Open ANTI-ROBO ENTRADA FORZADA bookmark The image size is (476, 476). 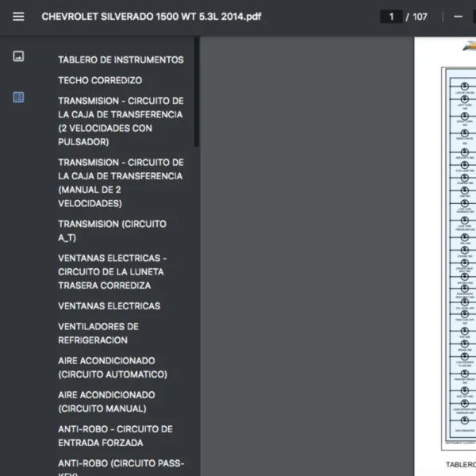115,436
